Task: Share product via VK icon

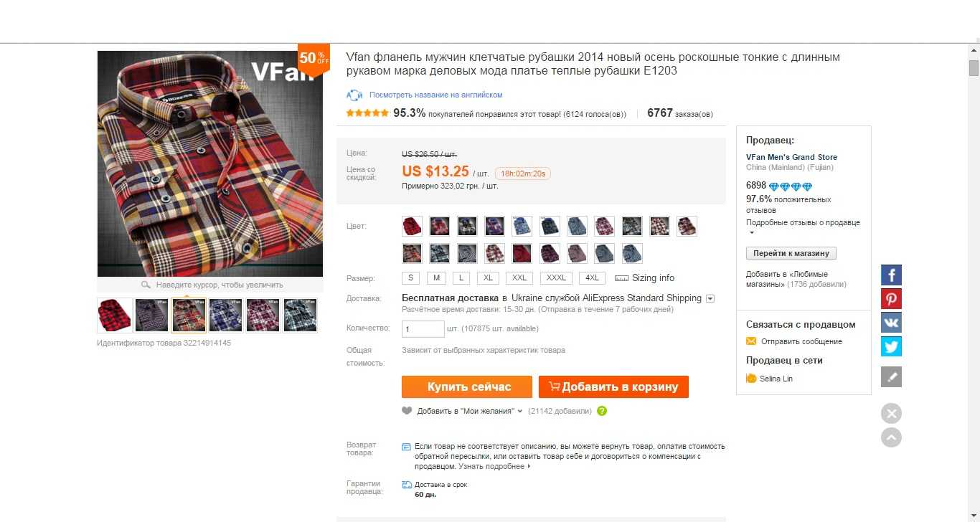Action: (x=891, y=323)
